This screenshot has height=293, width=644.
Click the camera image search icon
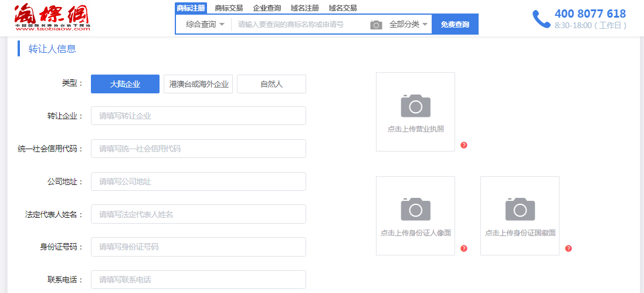pos(376,25)
